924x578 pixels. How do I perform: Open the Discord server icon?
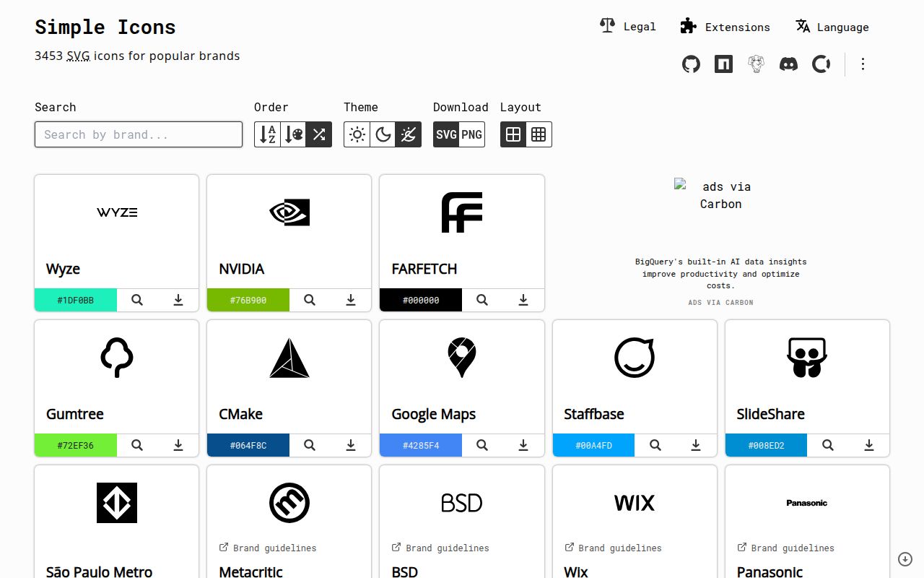(x=788, y=64)
